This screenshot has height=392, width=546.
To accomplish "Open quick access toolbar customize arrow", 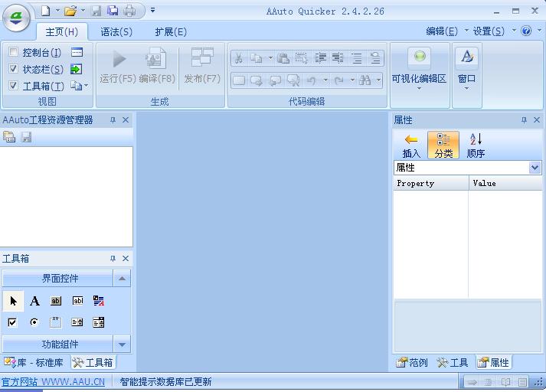I will (152, 10).
